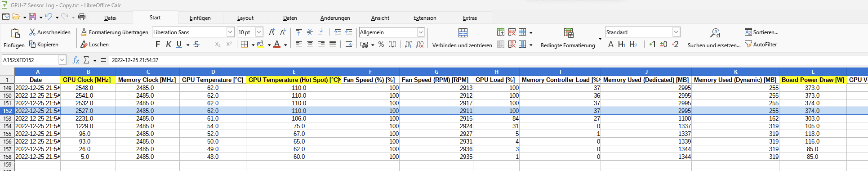Click the Löschen formatting button
This screenshot has width=868, height=171.
[95, 45]
